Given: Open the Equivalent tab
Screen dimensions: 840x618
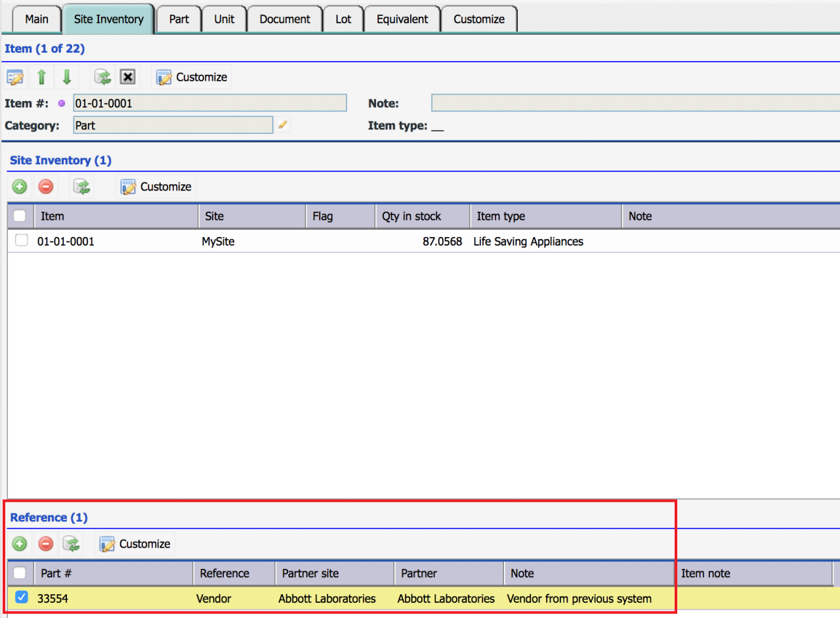Looking at the screenshot, I should click(402, 19).
